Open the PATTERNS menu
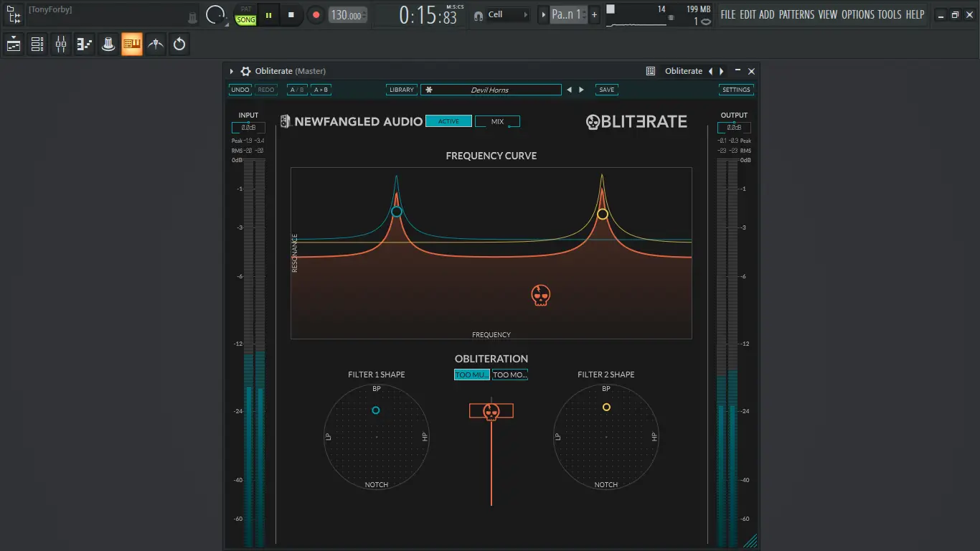This screenshot has height=551, width=980. coord(797,14)
